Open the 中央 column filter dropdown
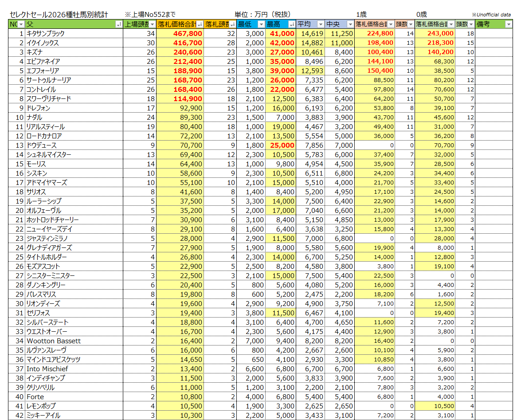Screen dimensions: 521x420 click(350, 24)
